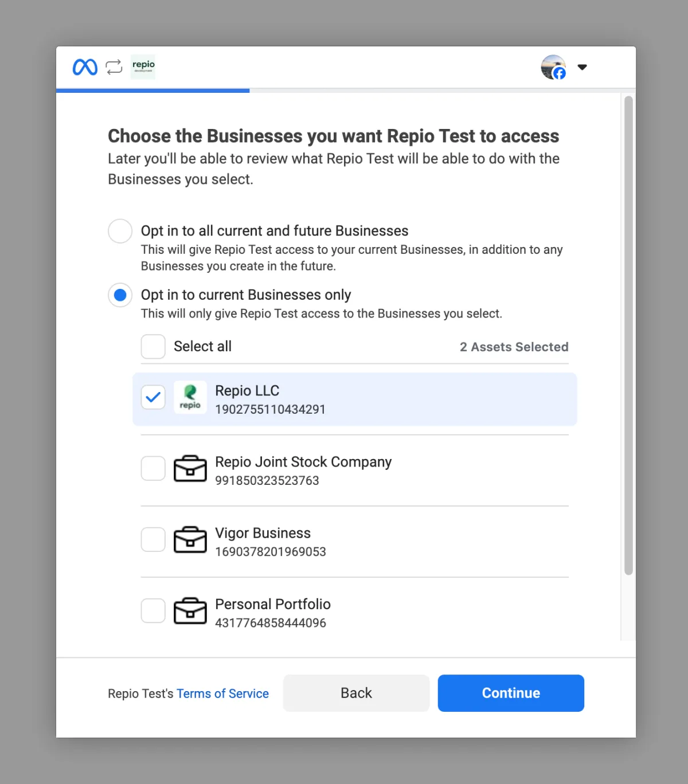Click the ID 4317764858444096

coord(271,623)
